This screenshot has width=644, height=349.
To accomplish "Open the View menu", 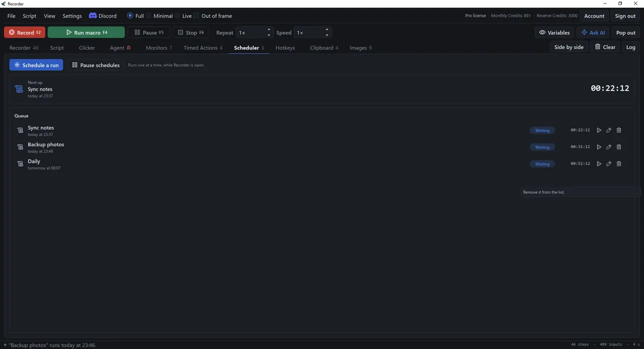I will tap(49, 16).
